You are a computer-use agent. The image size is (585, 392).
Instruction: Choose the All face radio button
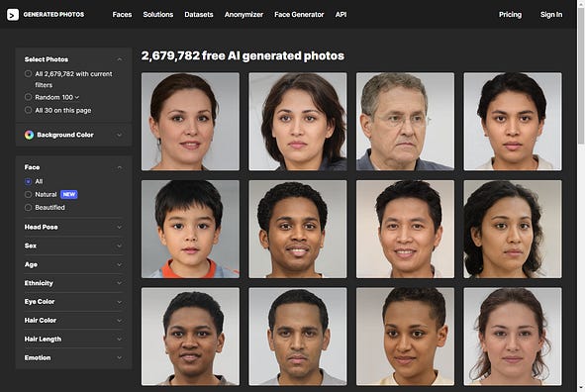28,181
